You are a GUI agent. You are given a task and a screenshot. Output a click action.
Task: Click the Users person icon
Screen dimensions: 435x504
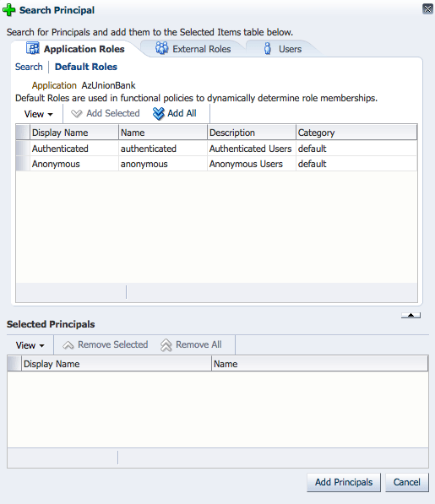pos(268,48)
